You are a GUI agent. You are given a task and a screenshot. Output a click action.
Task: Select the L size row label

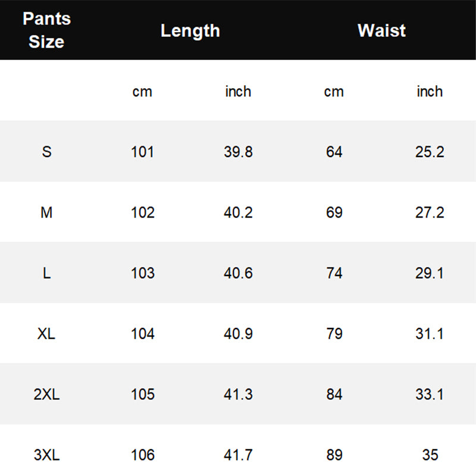tap(46, 273)
